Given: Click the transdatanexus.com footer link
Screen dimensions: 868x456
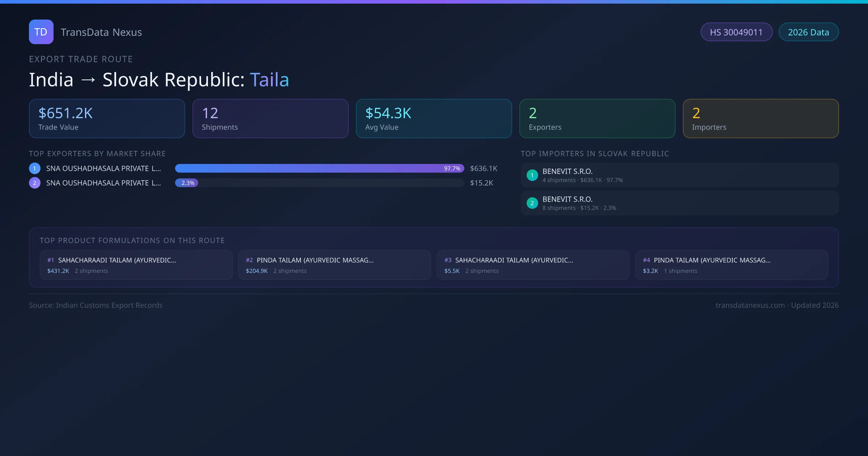Looking at the screenshot, I should (750, 305).
